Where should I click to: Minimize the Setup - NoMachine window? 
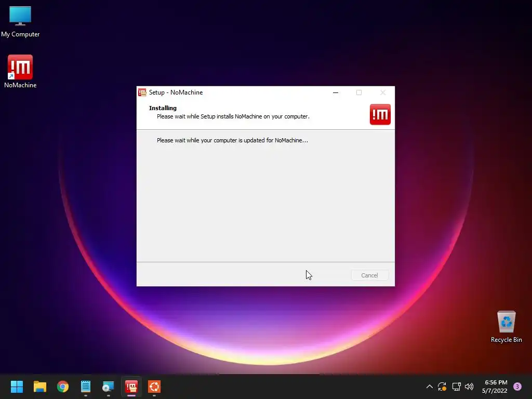[336, 92]
